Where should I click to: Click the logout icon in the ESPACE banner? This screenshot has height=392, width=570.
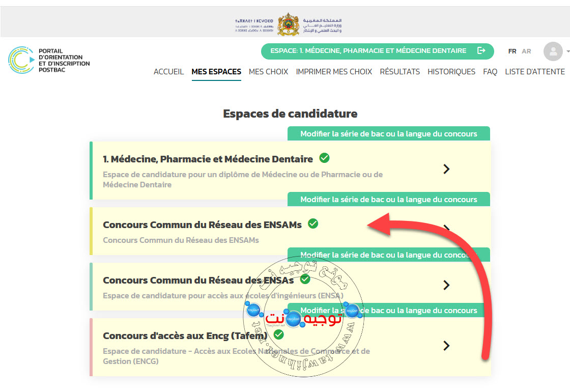pos(481,50)
